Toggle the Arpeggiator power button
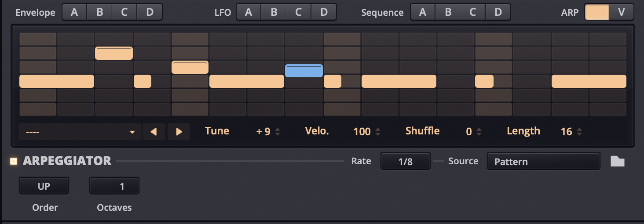 [x=14, y=161]
